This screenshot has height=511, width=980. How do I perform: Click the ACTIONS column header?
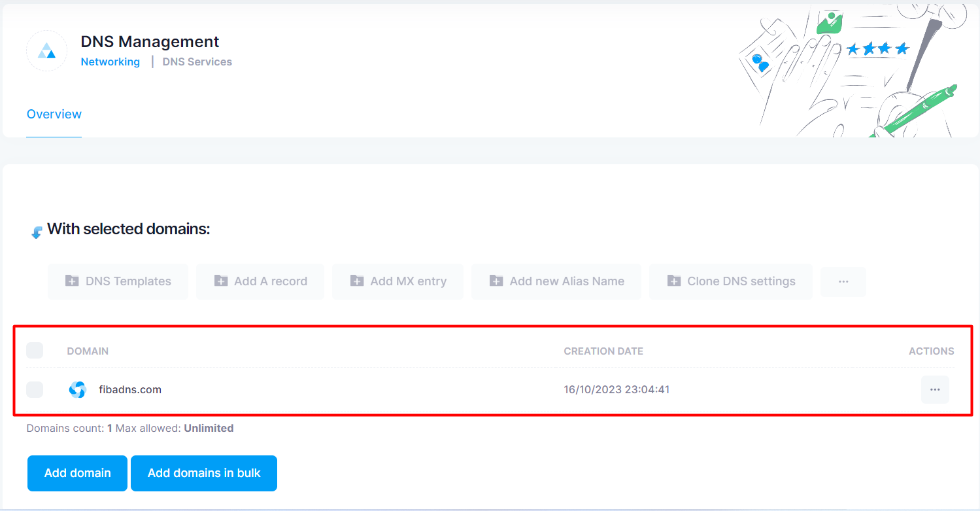(932, 351)
